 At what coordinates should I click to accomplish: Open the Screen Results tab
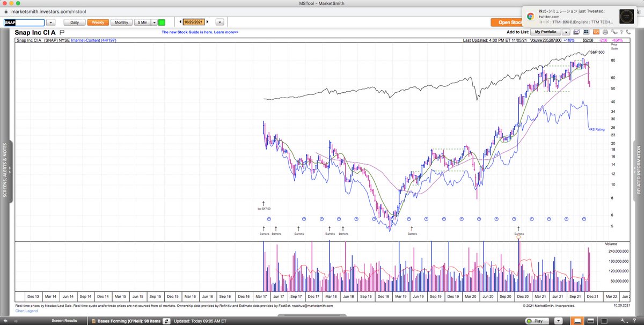[x=64, y=321]
